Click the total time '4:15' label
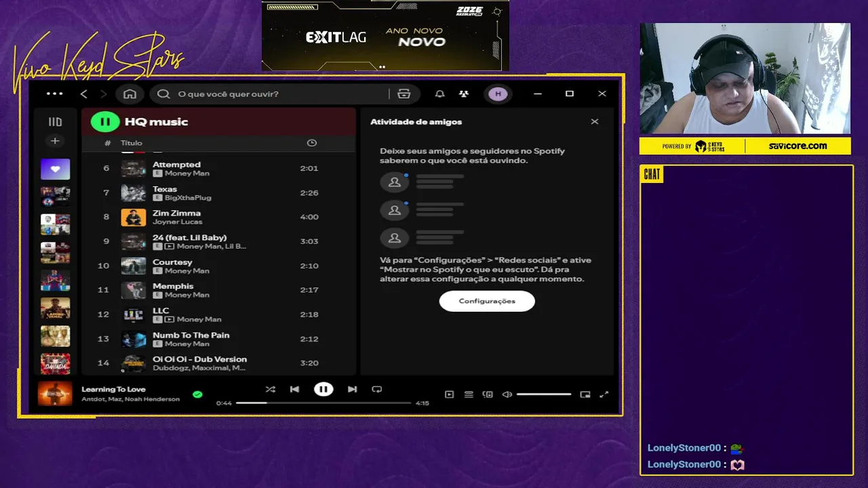 422,403
